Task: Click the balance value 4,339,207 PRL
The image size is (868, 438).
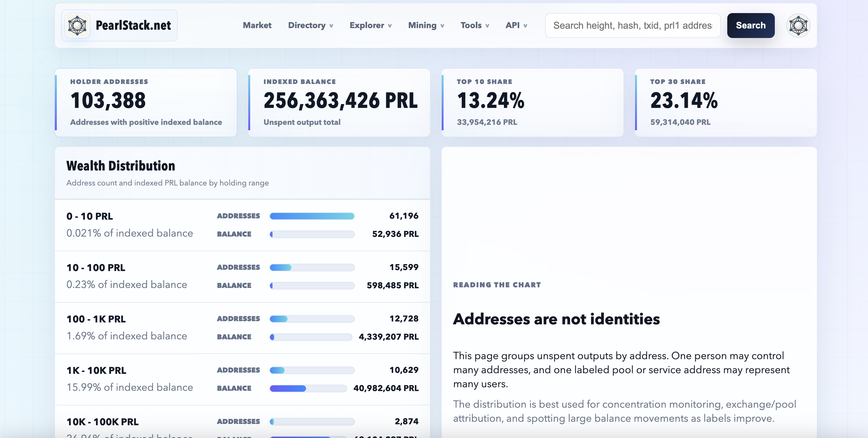Action: [388, 337]
